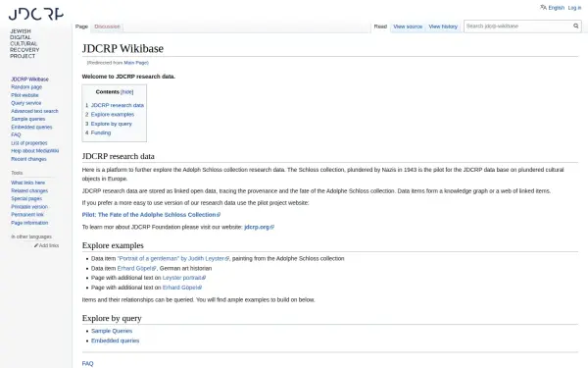Viewport: 588px width, 368px height.
Task: Click the JDCRP logo
Action: coord(36,32)
